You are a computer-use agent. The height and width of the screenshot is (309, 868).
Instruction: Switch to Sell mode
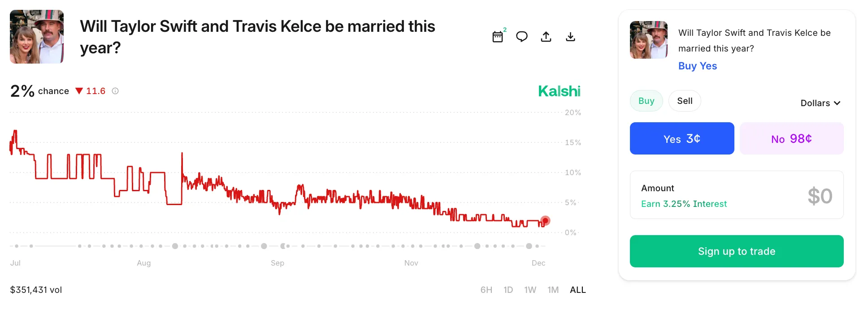click(685, 101)
